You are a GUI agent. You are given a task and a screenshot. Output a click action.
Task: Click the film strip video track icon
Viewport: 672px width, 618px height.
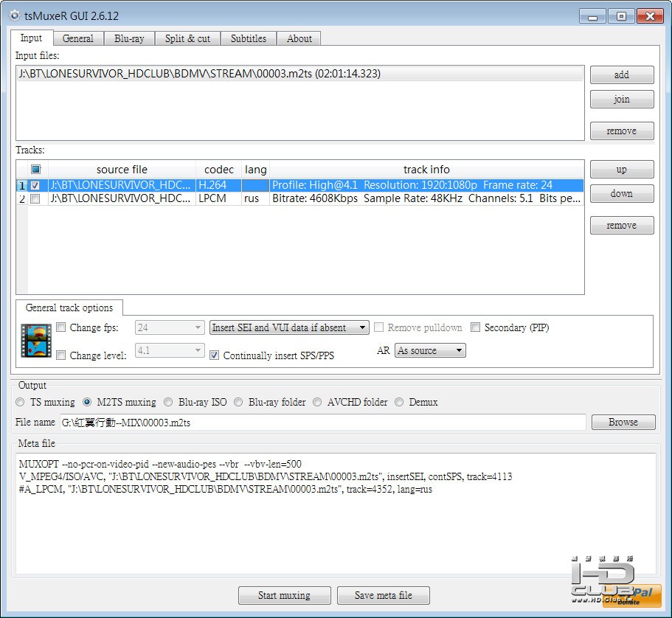coord(36,341)
